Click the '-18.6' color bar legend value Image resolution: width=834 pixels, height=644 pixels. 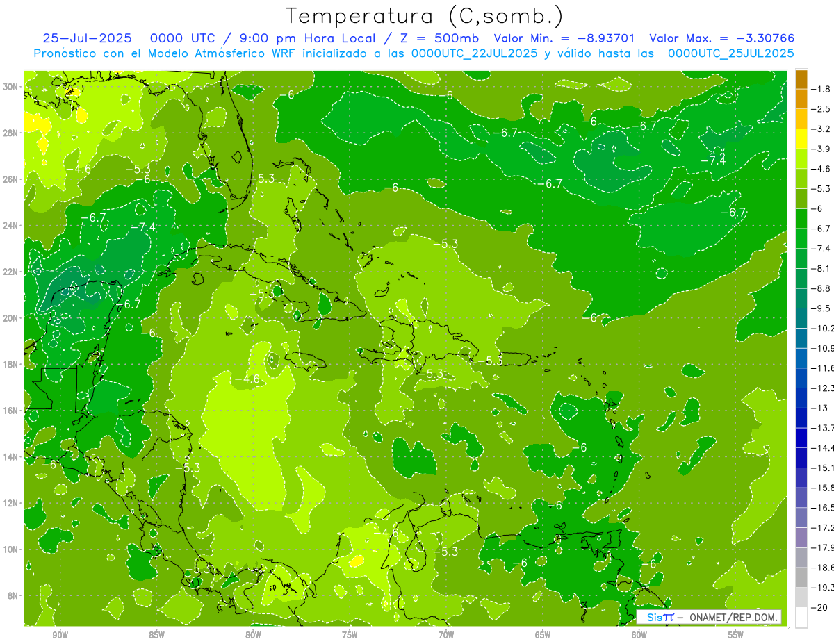[822, 568]
